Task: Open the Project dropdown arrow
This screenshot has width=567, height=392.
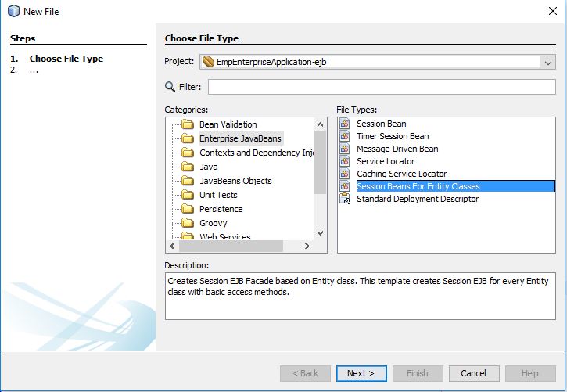Action: pos(547,62)
